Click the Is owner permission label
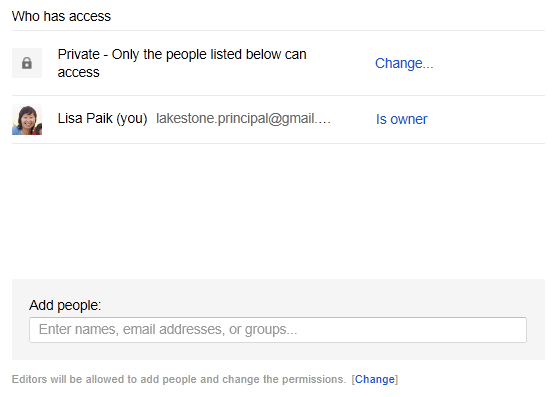 pos(401,119)
